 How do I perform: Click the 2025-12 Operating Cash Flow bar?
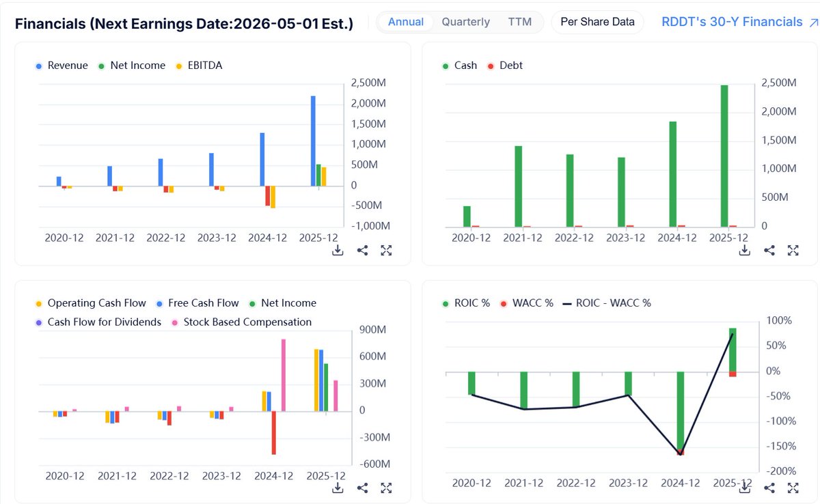coord(316,380)
